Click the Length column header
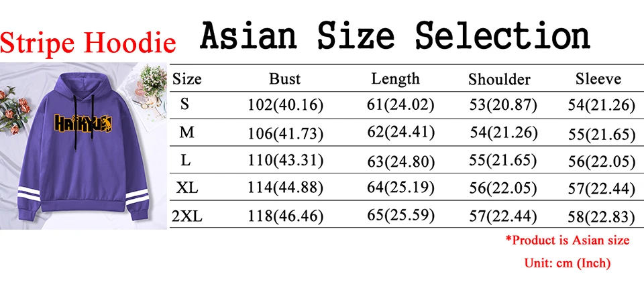Viewport: 644px width, 286px height. (396, 78)
